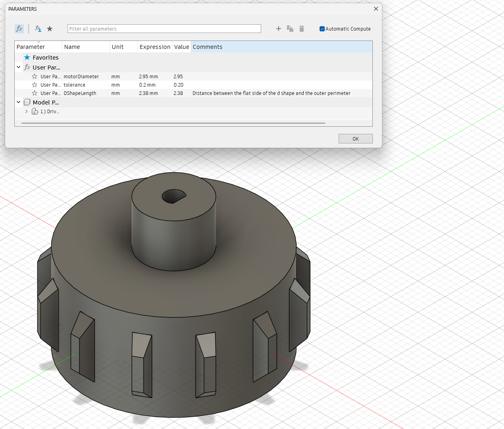The height and width of the screenshot is (429, 504).
Task: Click inside the Filter all parameters field
Action: [x=164, y=29]
